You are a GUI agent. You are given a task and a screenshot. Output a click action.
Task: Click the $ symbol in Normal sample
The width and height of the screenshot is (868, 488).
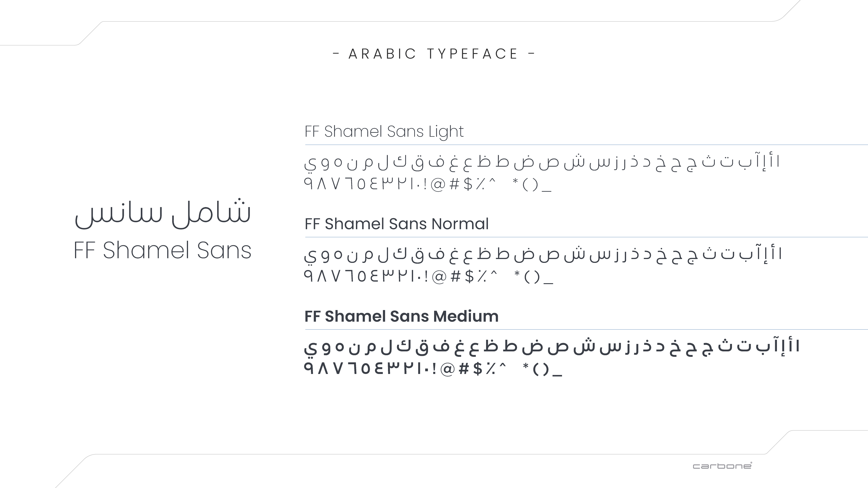tap(469, 277)
